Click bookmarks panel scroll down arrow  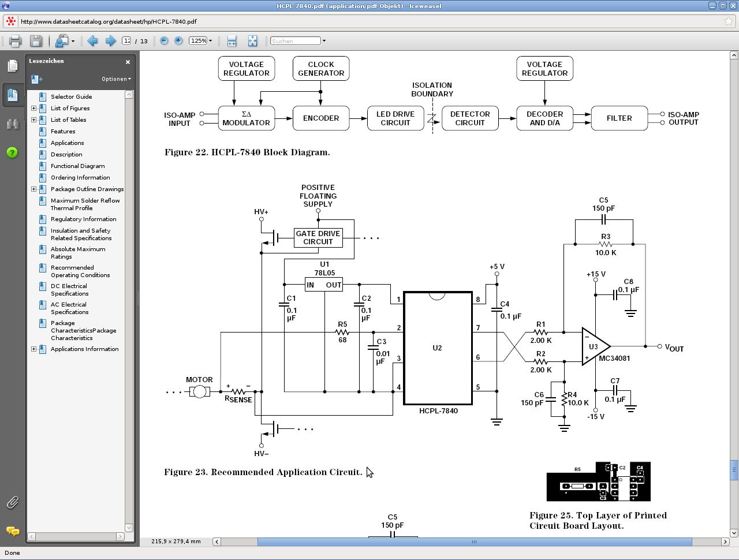coord(129,528)
